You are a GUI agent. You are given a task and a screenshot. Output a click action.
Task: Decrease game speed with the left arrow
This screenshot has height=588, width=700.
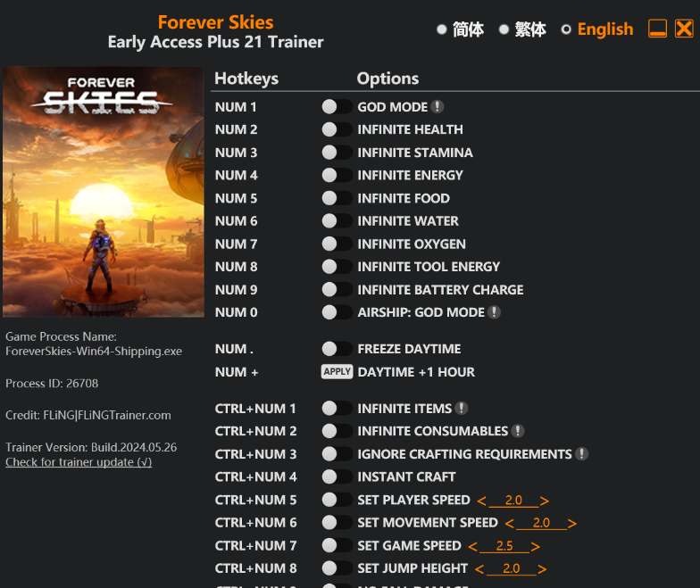pyautogui.click(x=473, y=546)
